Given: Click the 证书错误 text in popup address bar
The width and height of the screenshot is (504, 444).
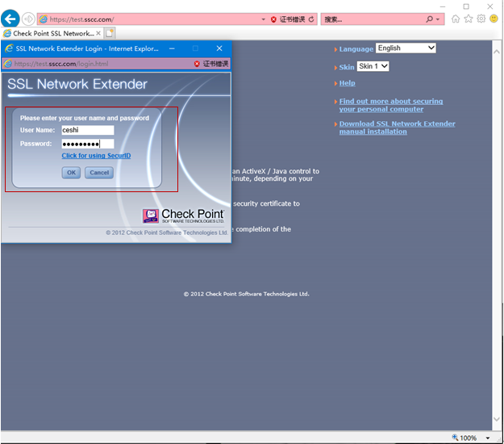Looking at the screenshot, I should [215, 64].
